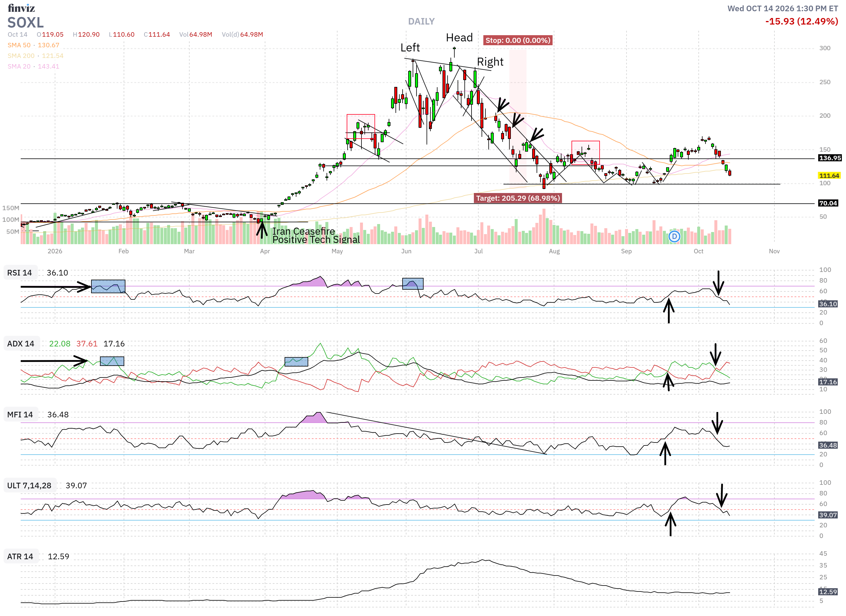The width and height of the screenshot is (846, 616).
Task: Click the Vol 64.98M reading
Action: (x=196, y=35)
